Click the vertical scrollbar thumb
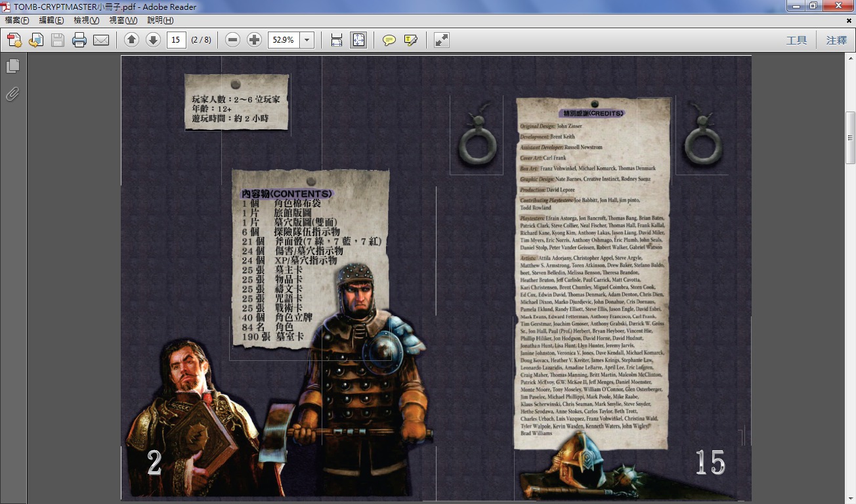 (851, 138)
